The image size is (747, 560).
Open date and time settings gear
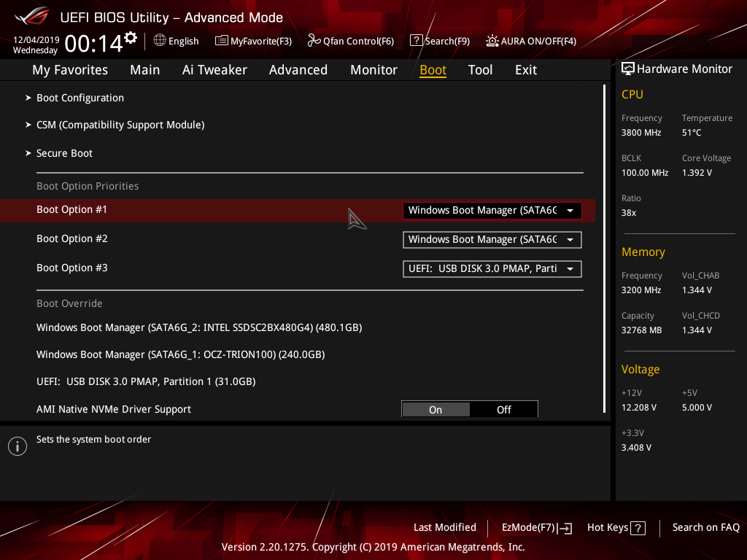pyautogui.click(x=131, y=38)
